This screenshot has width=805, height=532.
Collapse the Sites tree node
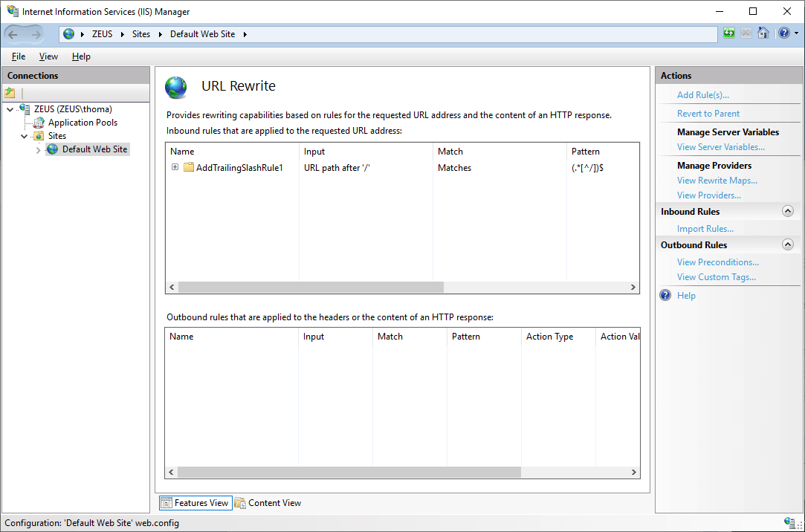(x=24, y=137)
